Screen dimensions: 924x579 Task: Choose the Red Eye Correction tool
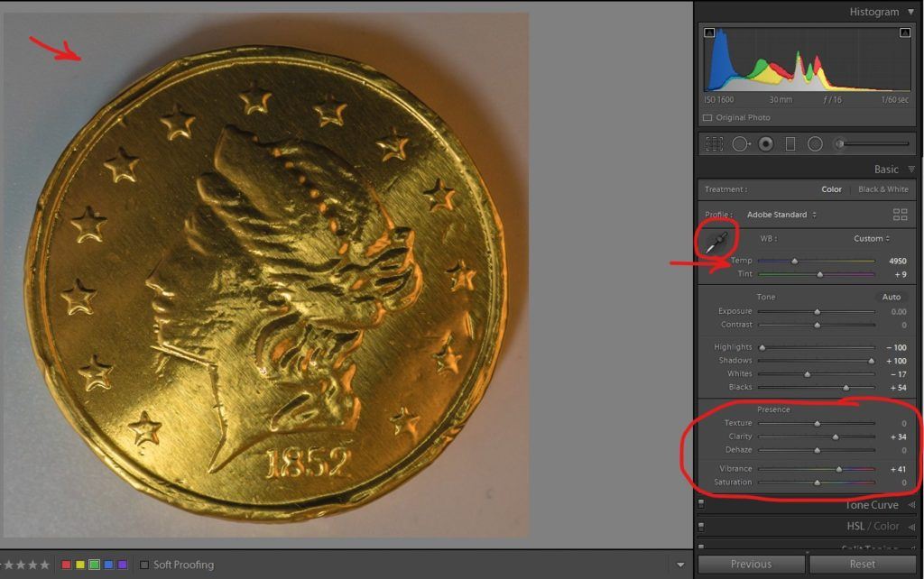tap(766, 143)
